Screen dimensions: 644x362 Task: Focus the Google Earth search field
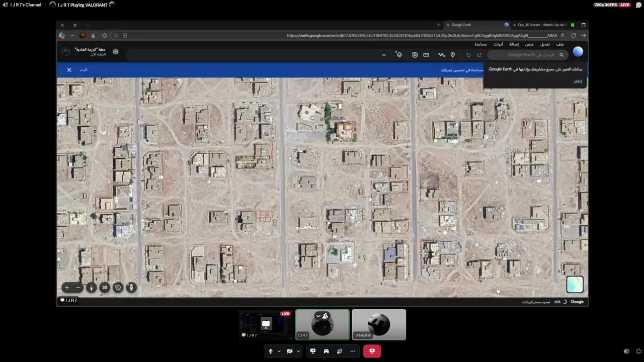pos(528,55)
